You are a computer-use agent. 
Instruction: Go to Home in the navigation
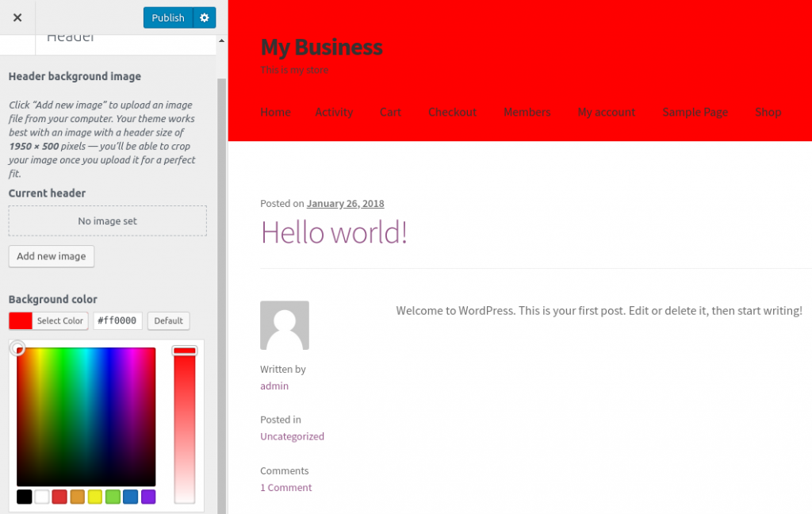pos(275,112)
